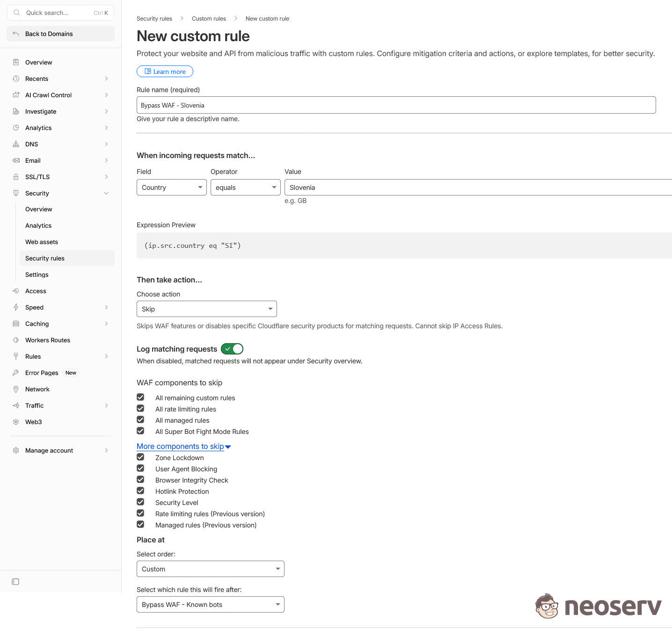Open the Operator dropdown set to equals
Image resolution: width=672 pixels, height=635 pixels.
(x=246, y=188)
